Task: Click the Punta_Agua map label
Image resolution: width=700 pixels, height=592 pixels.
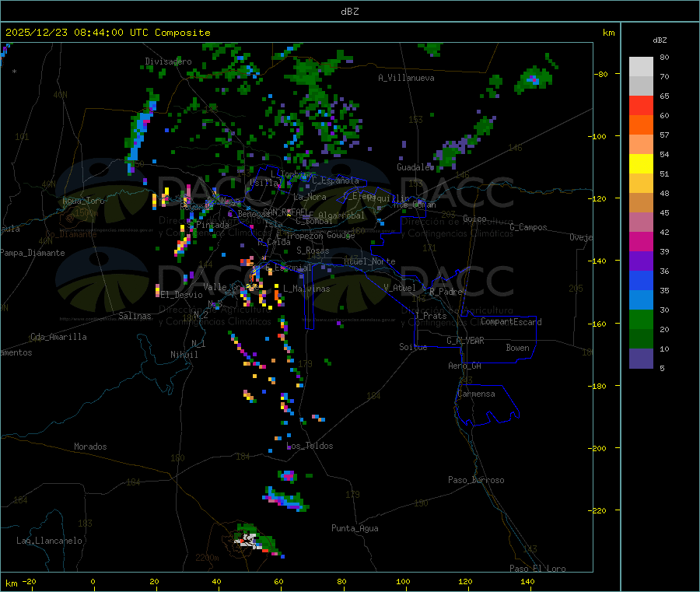Action: point(355,528)
